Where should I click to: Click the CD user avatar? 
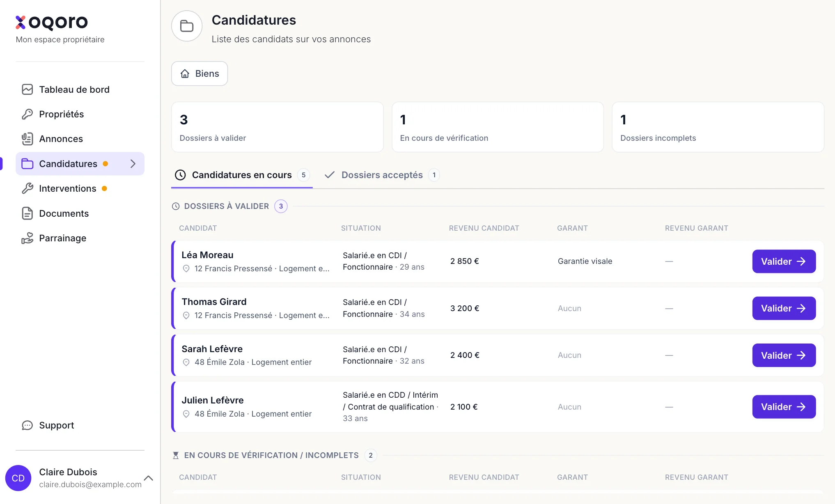point(18,478)
